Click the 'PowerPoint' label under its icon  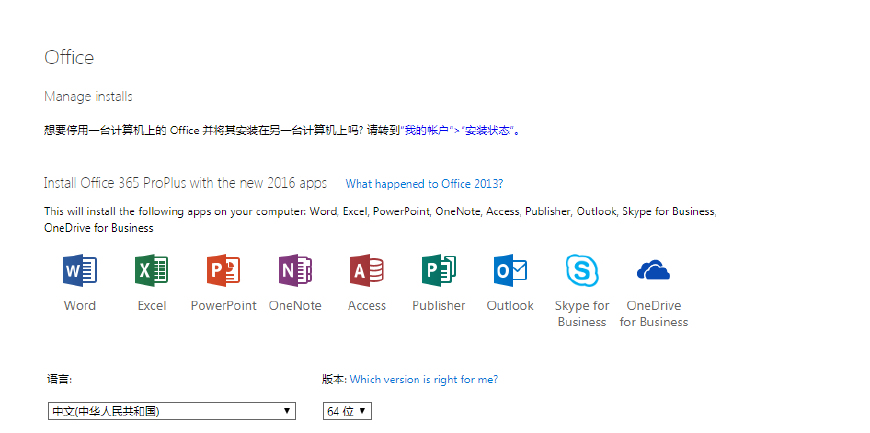click(x=224, y=305)
